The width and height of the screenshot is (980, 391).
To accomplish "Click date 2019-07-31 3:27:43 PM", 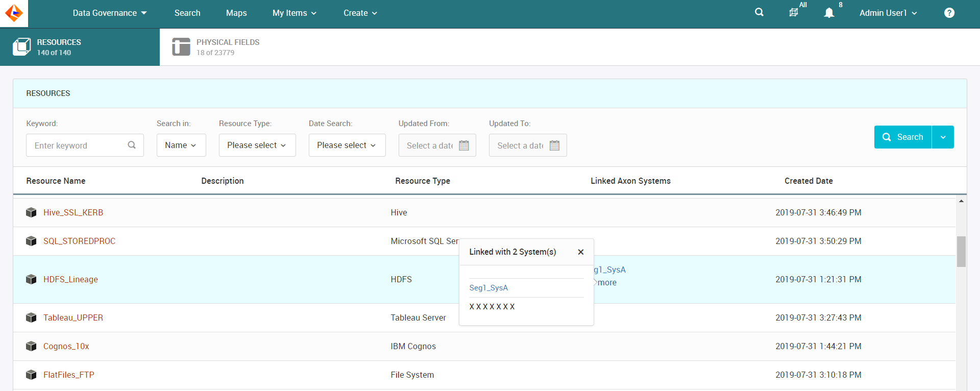I will 818,317.
